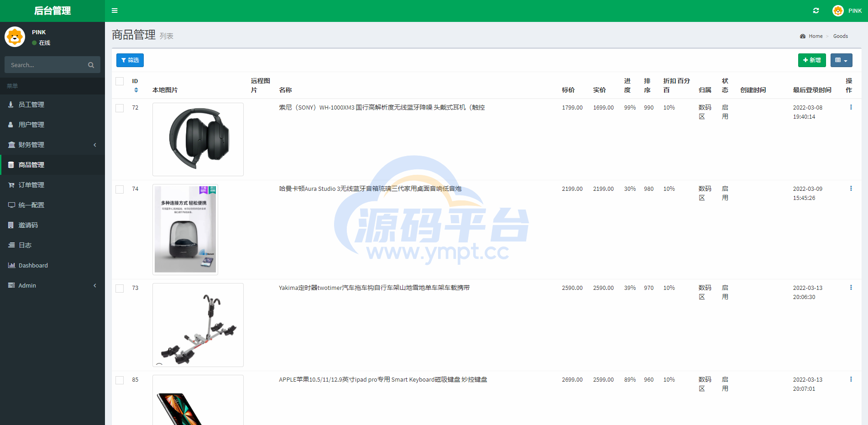Click the 39% progress value
This screenshot has height=425, width=868.
630,288
